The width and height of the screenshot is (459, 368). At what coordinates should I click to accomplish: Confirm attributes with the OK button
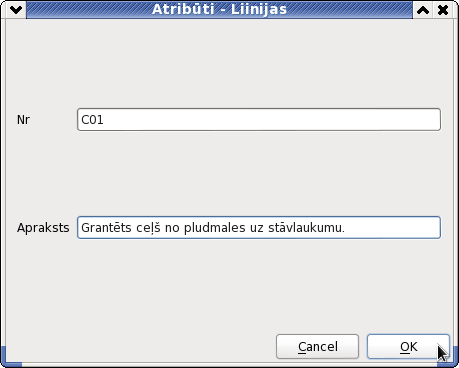point(408,347)
